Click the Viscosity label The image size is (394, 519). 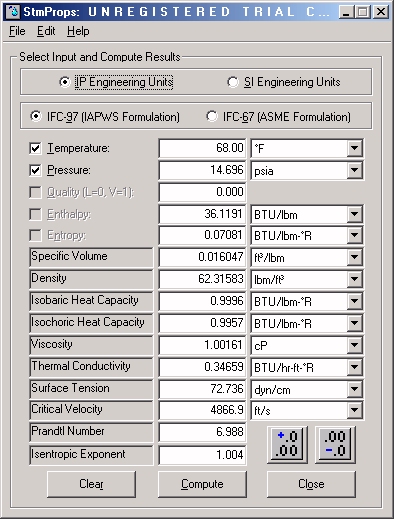click(91, 345)
